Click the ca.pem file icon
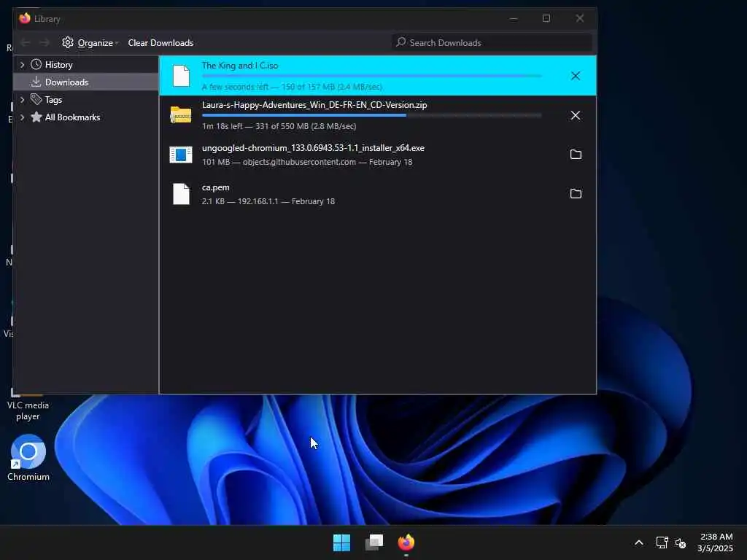747x560 pixels. (x=181, y=194)
